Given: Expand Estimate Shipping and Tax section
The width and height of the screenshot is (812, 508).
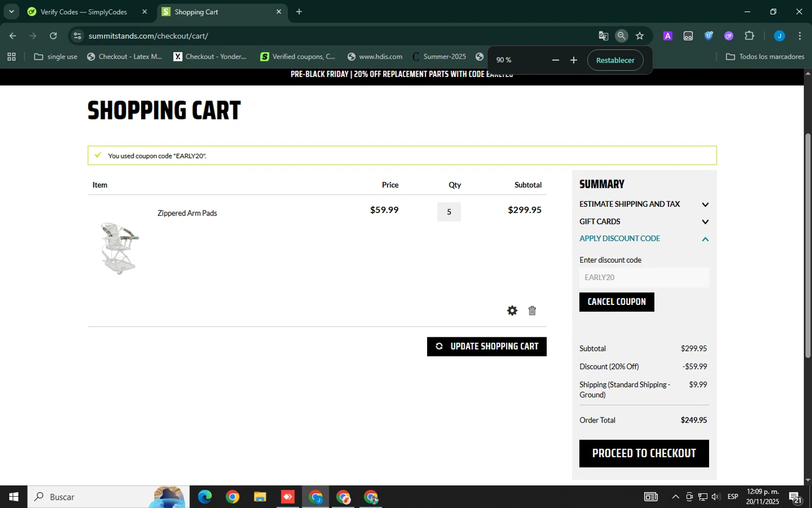Looking at the screenshot, I should (x=644, y=204).
